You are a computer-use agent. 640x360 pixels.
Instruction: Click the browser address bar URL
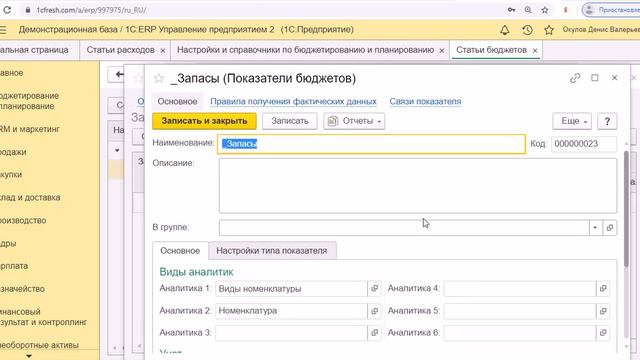click(91, 10)
